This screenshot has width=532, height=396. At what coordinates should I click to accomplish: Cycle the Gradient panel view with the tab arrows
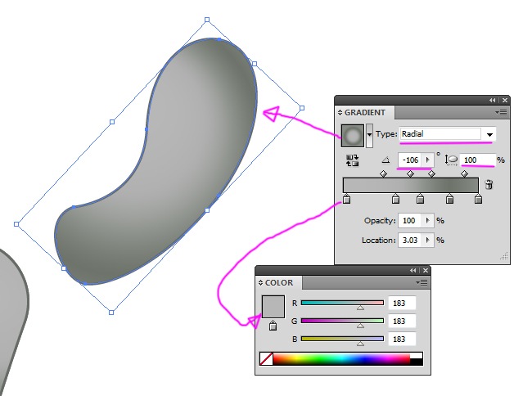click(x=340, y=112)
